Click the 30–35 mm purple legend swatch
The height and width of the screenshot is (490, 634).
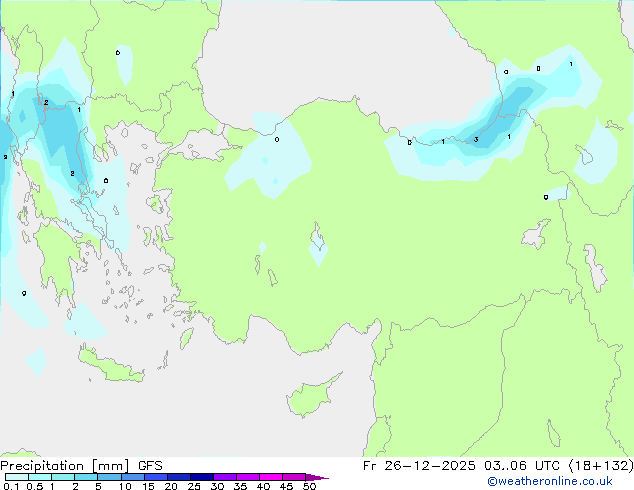click(x=225, y=477)
